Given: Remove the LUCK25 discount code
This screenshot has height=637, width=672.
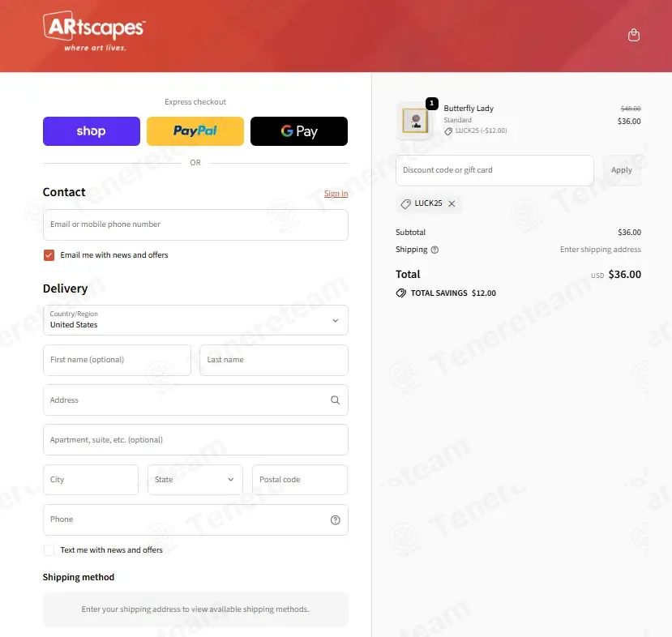Looking at the screenshot, I should point(452,203).
